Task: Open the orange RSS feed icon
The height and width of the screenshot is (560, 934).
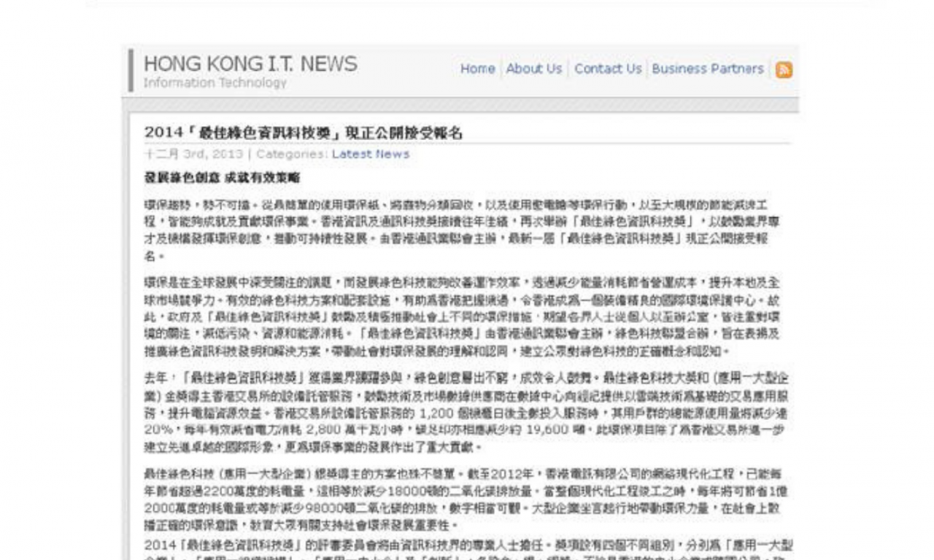Action: [784, 70]
